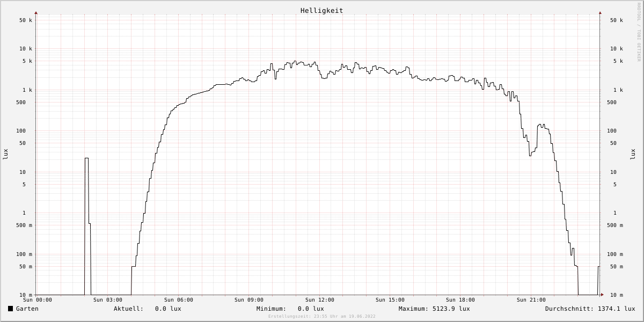Select the "Garten" legend label

click(27, 309)
